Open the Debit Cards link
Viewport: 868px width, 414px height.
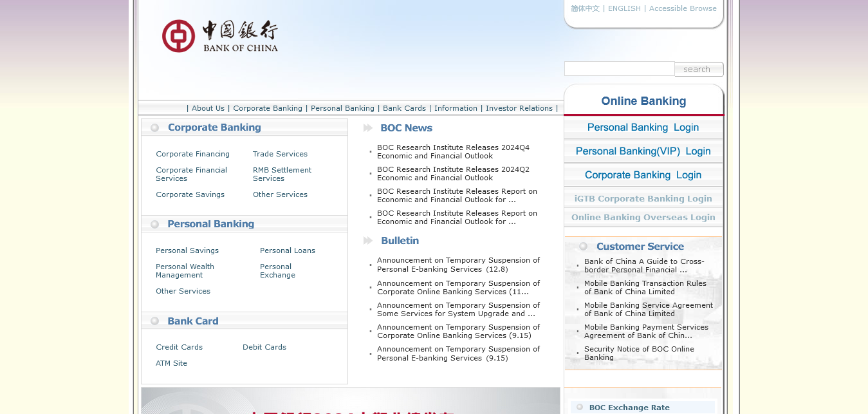[x=264, y=347]
